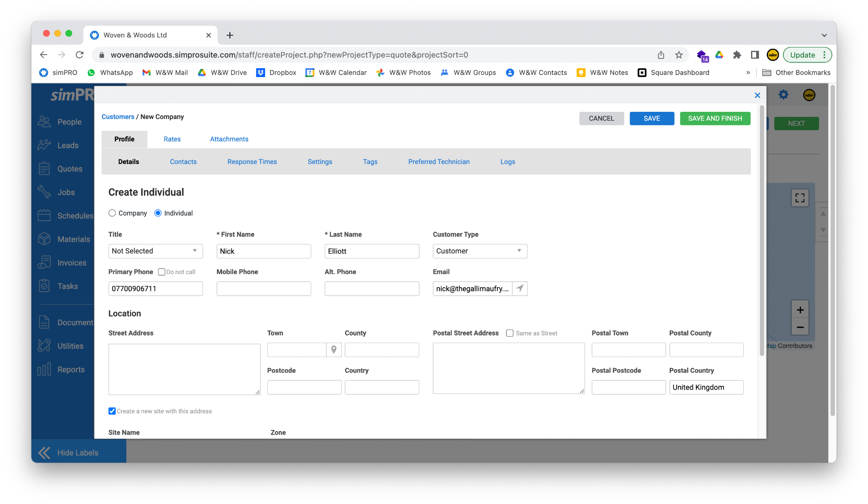Click the Reports bar chart icon
Viewport: 868px width, 504px height.
[x=44, y=369]
